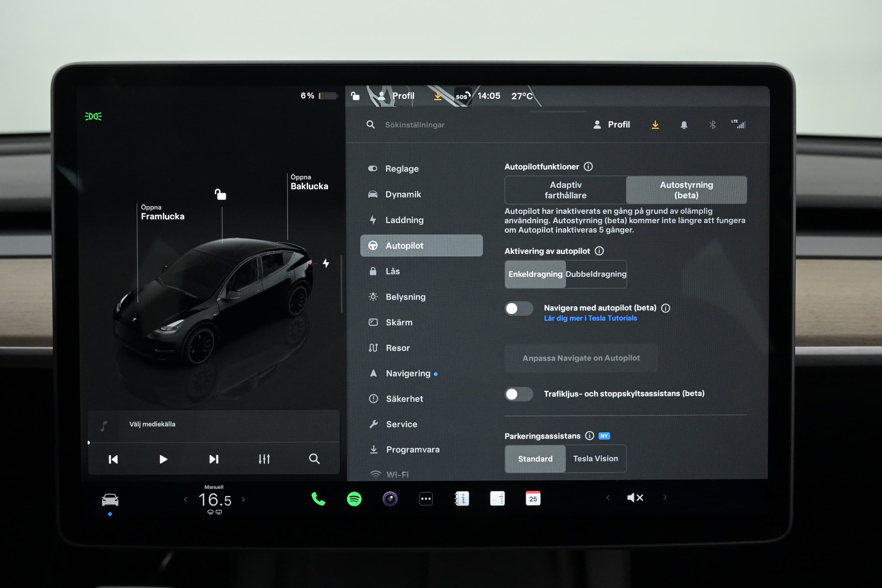
Task: Set Parkeringsassistans to Tesla Vision
Action: 596,459
